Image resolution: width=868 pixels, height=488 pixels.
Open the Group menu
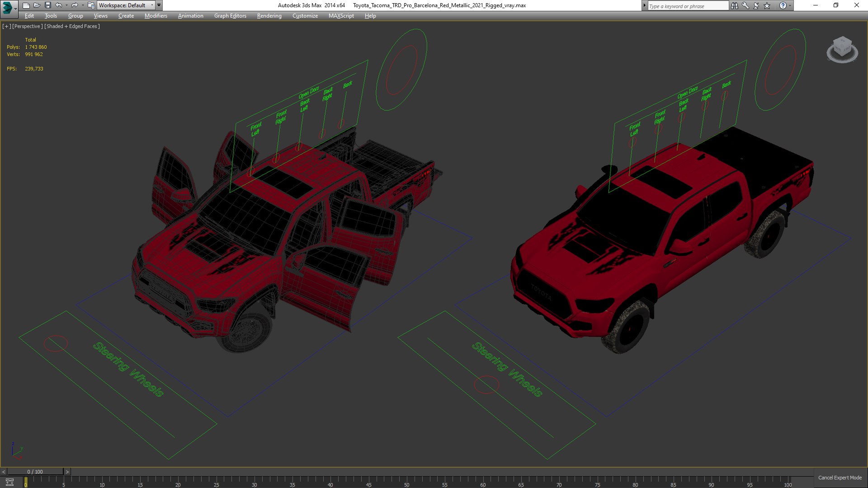(75, 16)
